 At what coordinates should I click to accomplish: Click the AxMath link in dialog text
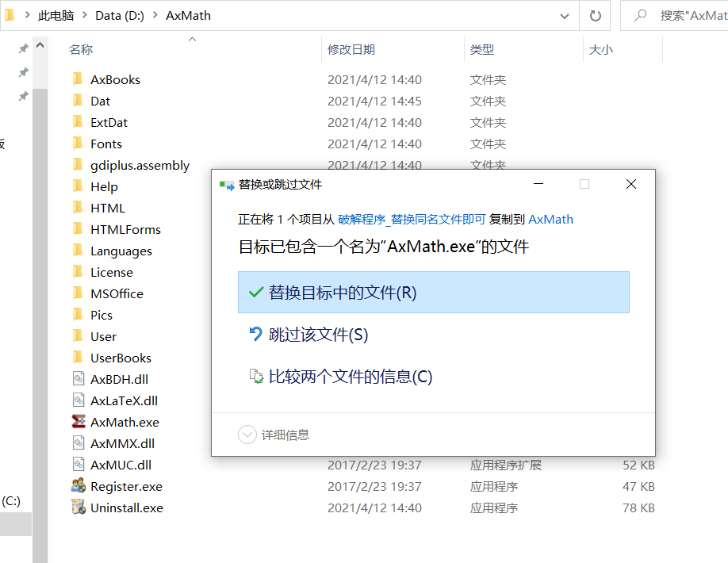tap(550, 219)
